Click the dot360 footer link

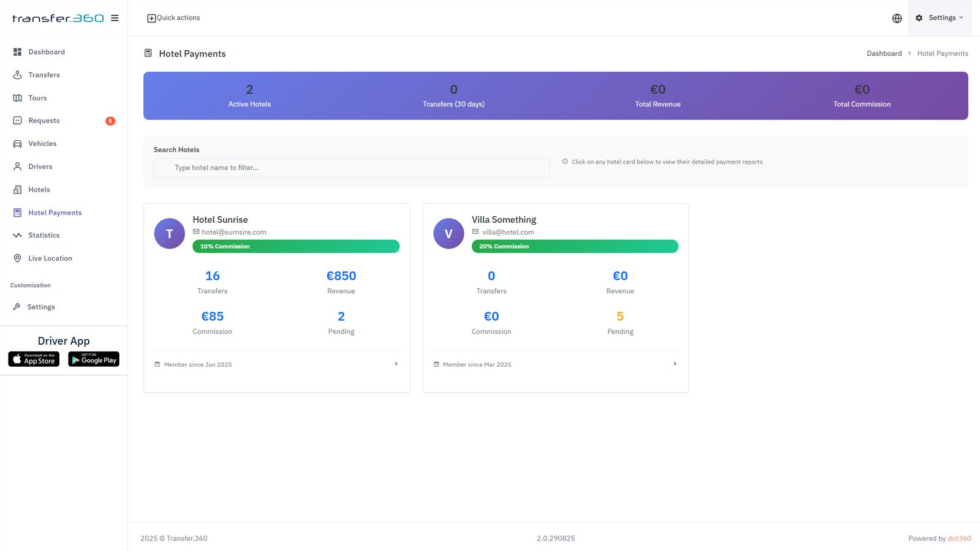pos(959,538)
